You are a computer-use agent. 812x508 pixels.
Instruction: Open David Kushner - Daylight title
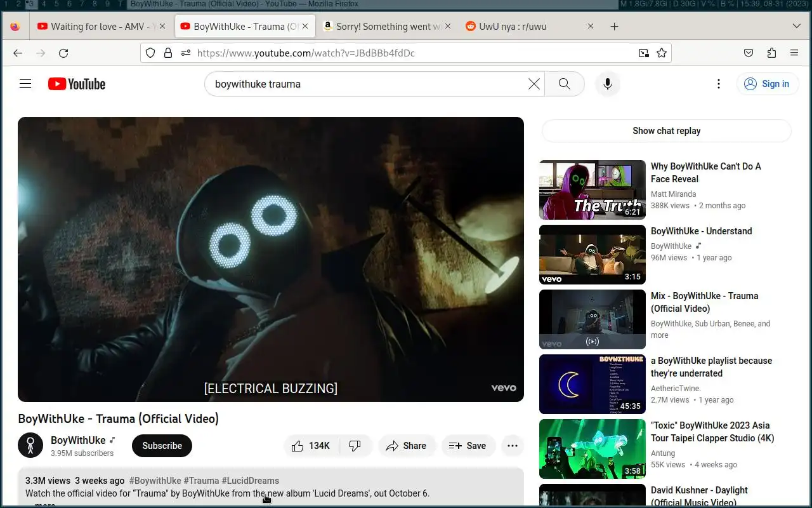tap(699, 497)
